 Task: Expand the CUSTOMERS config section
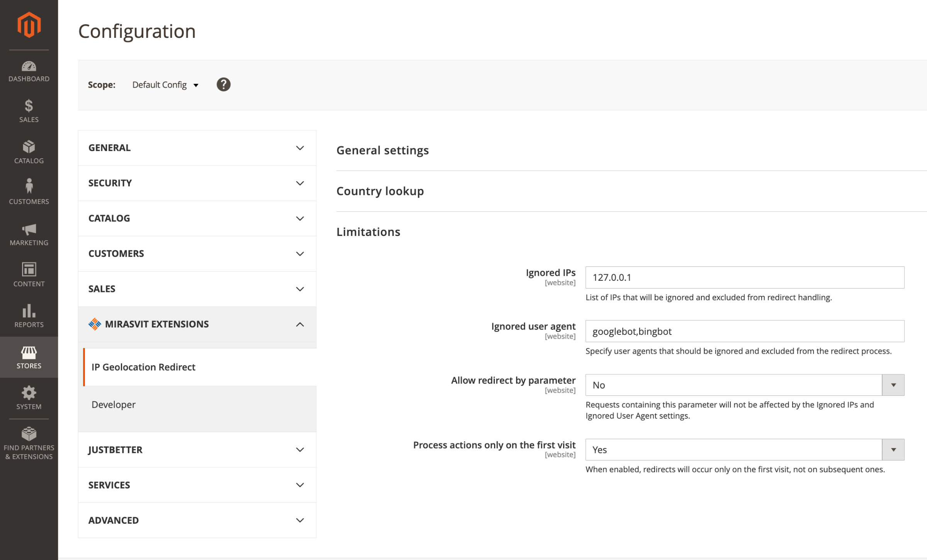(x=197, y=254)
